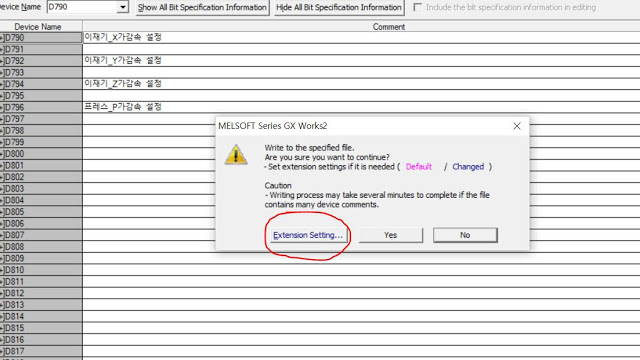This screenshot has width=640, height=360.
Task: Select the D792 comment cell '이재기_Y가감속 설정'
Action: pos(361,61)
